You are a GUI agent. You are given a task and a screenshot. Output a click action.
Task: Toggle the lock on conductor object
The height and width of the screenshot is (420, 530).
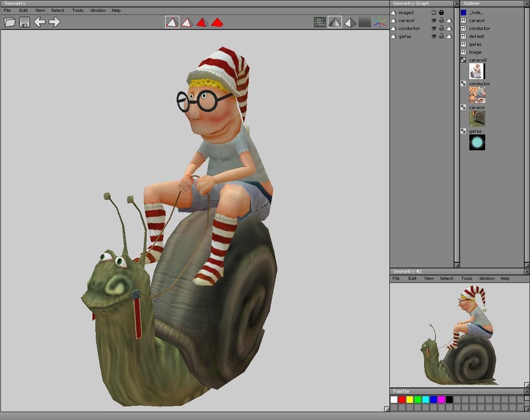[441, 29]
